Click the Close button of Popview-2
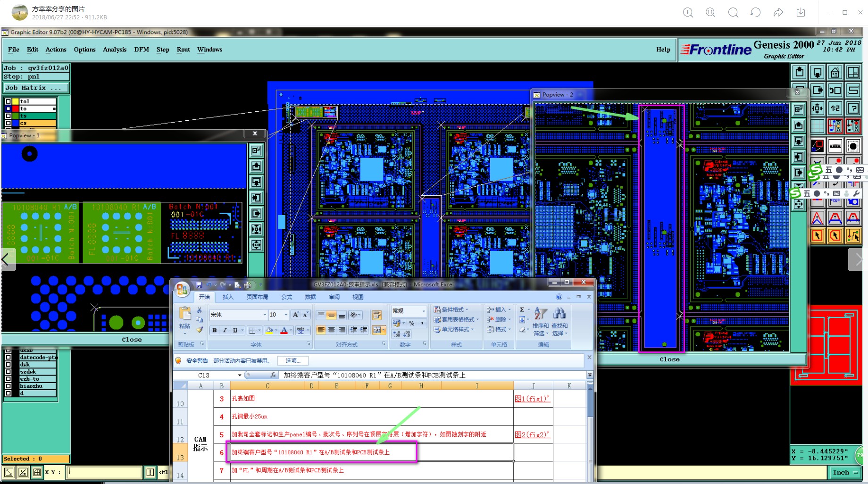The image size is (868, 484). (x=669, y=359)
